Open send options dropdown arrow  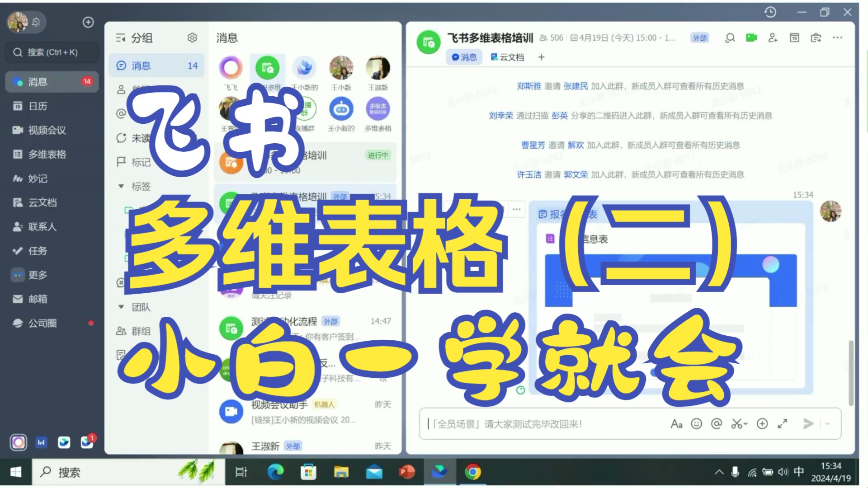tap(827, 424)
